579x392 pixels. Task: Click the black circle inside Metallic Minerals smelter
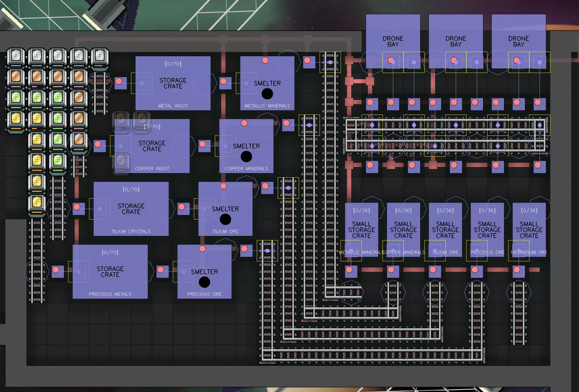pos(267,94)
